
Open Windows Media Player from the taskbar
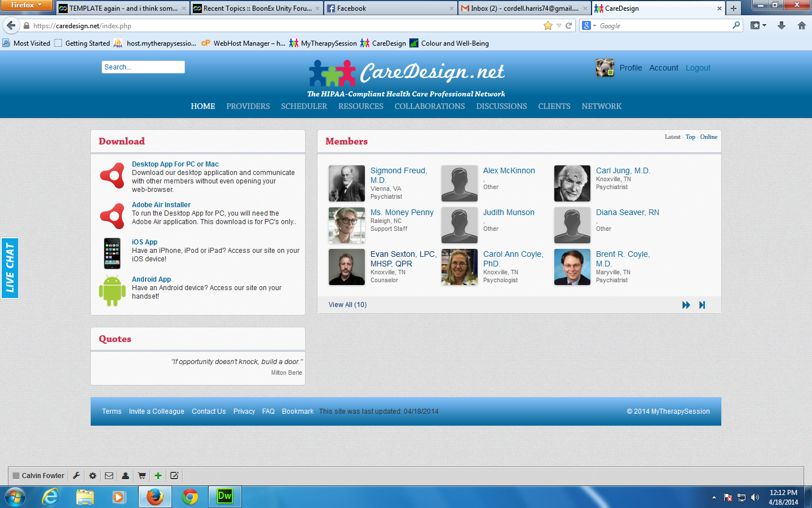pyautogui.click(x=119, y=497)
